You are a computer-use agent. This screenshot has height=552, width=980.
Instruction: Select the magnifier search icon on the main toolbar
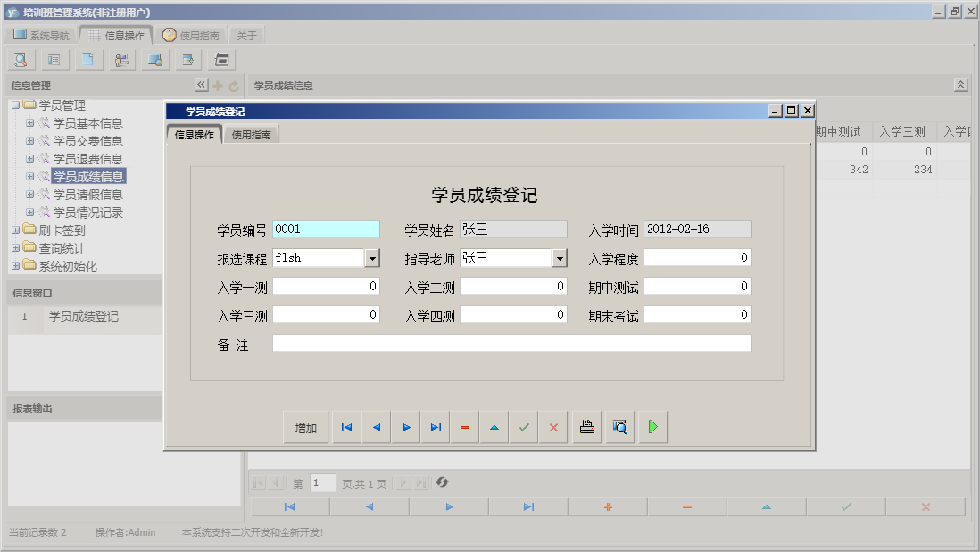point(20,59)
